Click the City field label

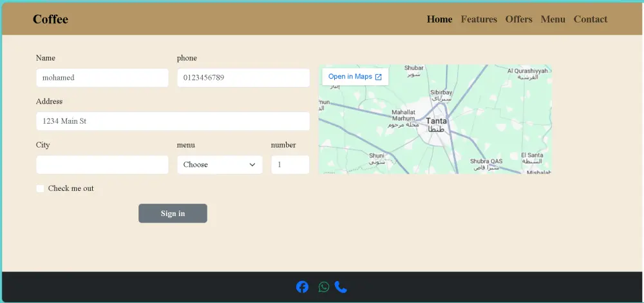[43, 145]
